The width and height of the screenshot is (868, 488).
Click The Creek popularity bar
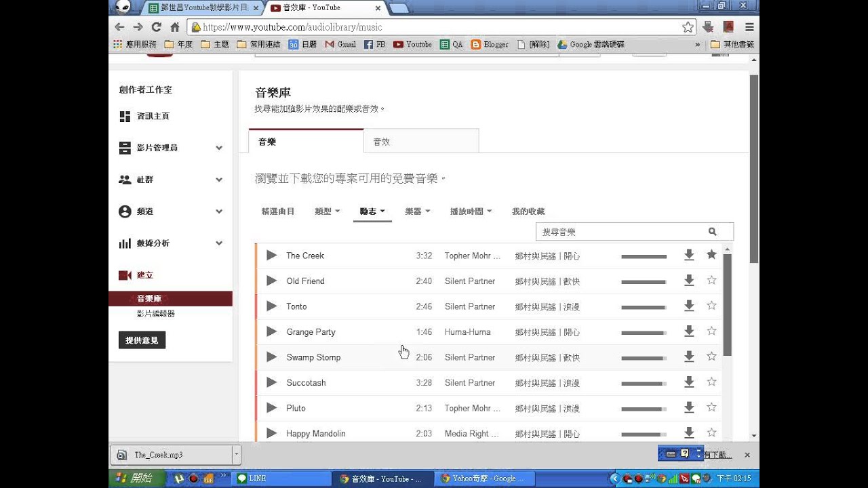pos(644,256)
